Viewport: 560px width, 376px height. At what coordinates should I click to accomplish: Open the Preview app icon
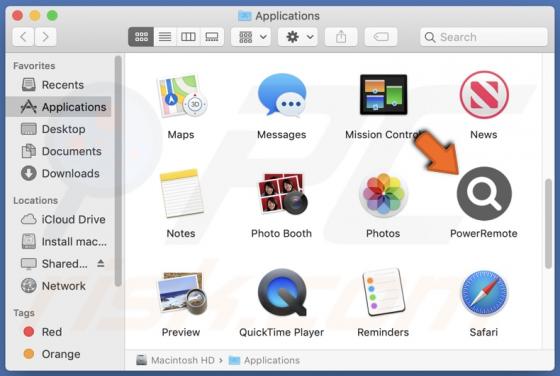coord(181,293)
